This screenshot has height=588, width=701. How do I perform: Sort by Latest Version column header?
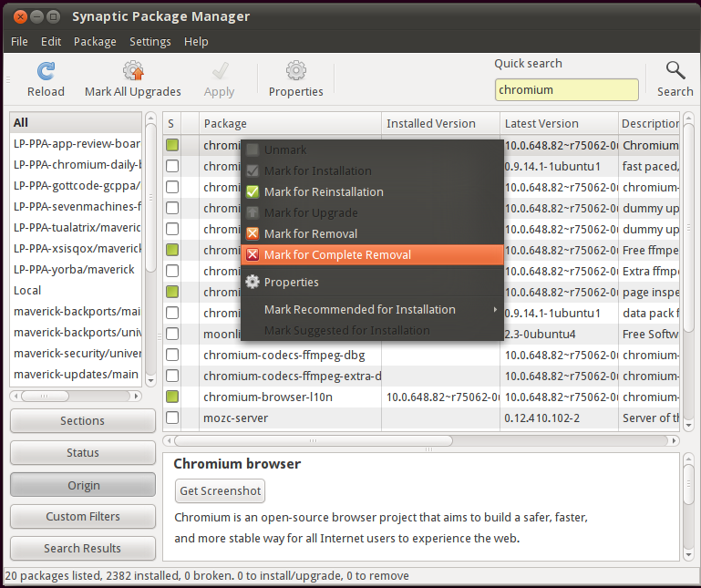click(560, 123)
